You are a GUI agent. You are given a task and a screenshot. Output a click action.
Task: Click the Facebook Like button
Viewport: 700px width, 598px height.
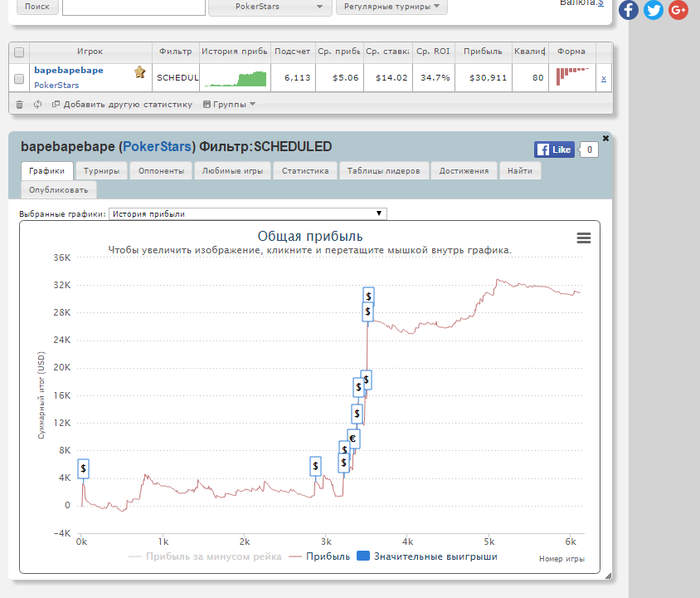[554, 150]
